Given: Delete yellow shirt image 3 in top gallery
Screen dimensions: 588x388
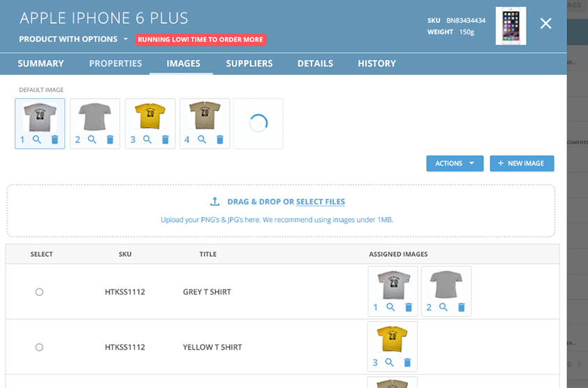Looking at the screenshot, I should (165, 140).
